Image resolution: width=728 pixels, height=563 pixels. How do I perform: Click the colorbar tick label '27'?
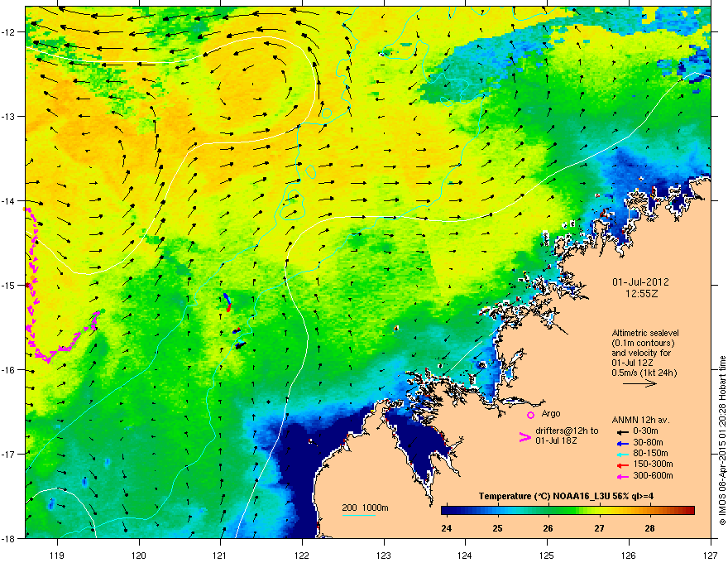pos(599,528)
